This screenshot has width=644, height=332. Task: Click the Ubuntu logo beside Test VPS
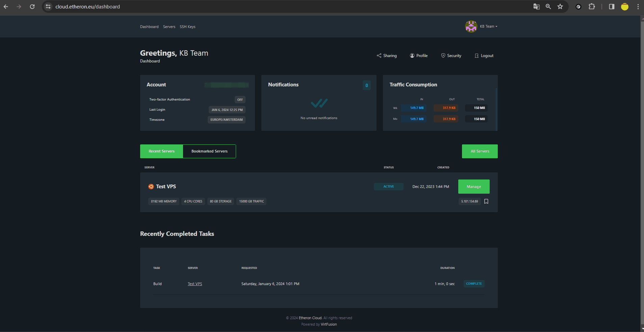[151, 187]
